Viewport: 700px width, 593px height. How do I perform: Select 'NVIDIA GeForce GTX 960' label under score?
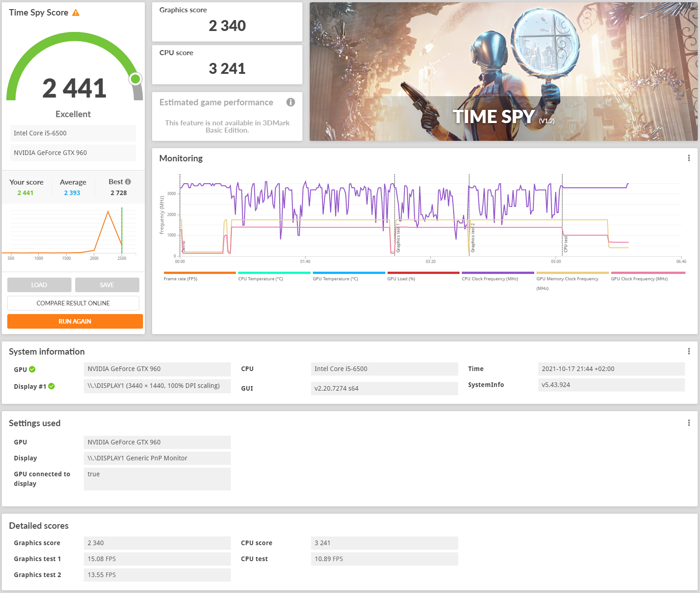pos(73,153)
